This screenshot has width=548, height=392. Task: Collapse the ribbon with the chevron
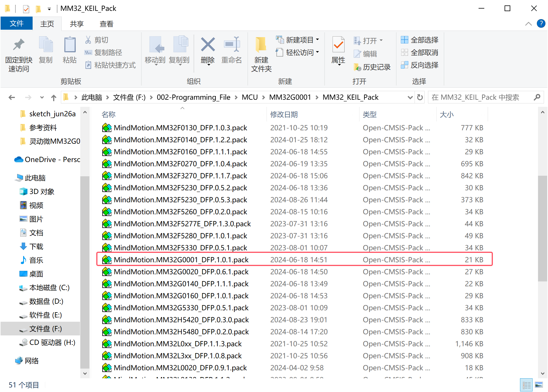(528, 24)
